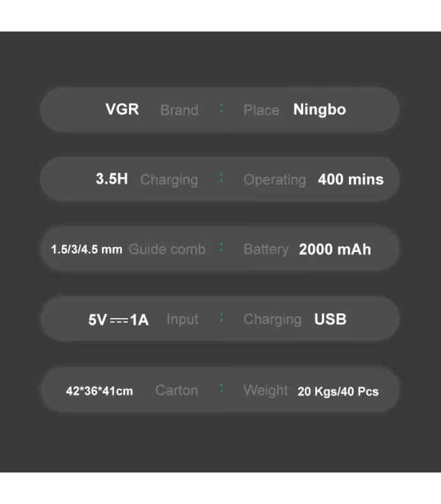441x504 pixels.
Task: Click the Battery label
Action: point(265,249)
